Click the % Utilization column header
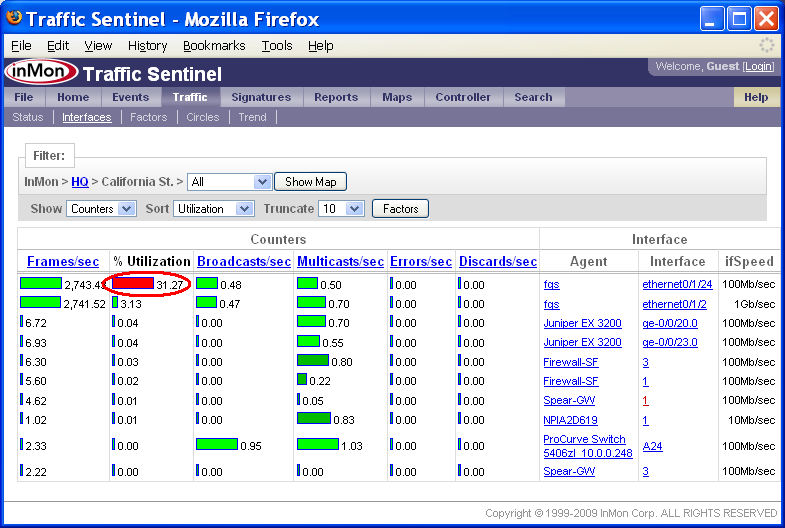This screenshot has height=528, width=785. coord(152,261)
